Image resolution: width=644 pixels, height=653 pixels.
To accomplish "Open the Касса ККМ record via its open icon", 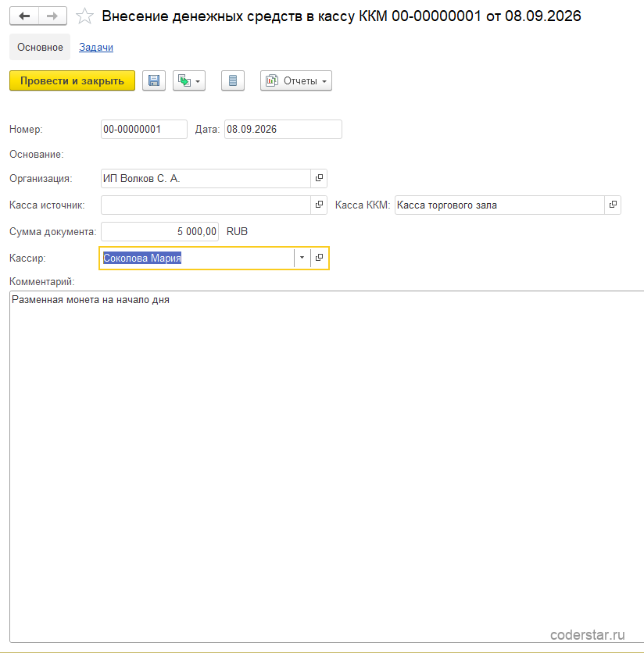I will coord(613,205).
